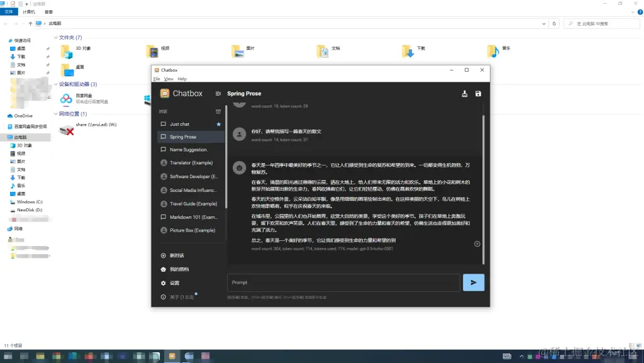Open the 图片 folder icon in Explorer
The image size is (644, 363).
pos(238,52)
